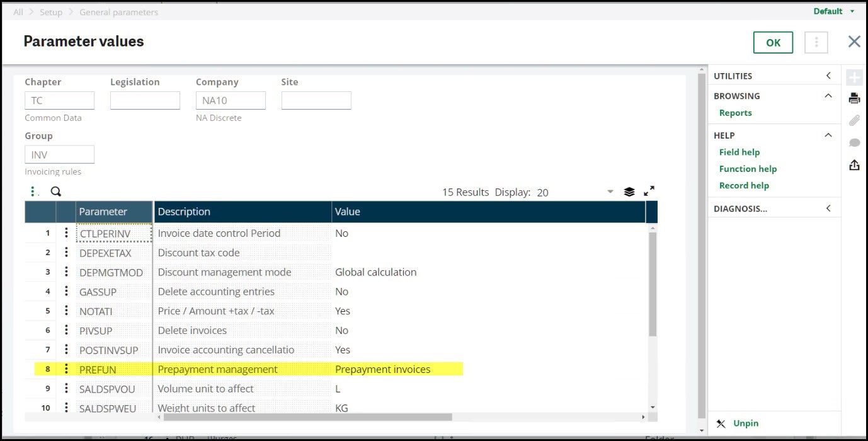868x441 pixels.
Task: Collapse the HELP section chevron
Action: pos(828,135)
